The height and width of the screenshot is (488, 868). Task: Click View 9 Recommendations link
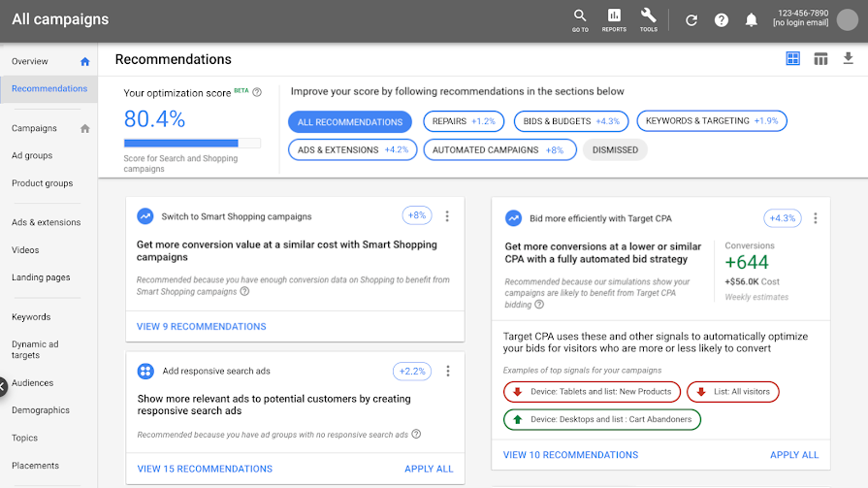(202, 327)
